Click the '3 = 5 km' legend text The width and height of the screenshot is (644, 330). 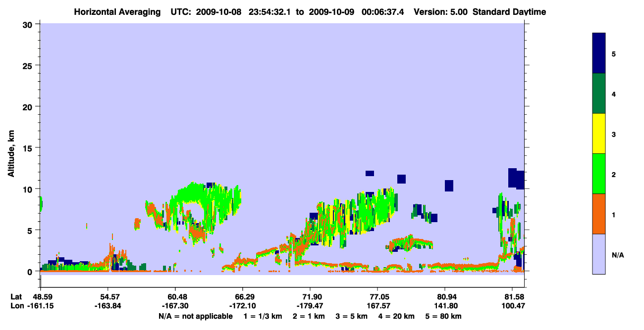click(351, 316)
